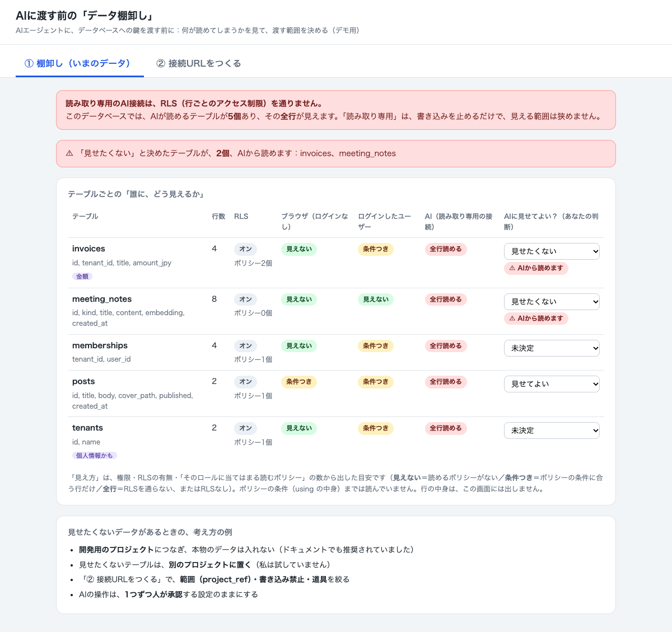Click the browser 条件つき badge for posts
672x632 pixels.
pyautogui.click(x=299, y=382)
